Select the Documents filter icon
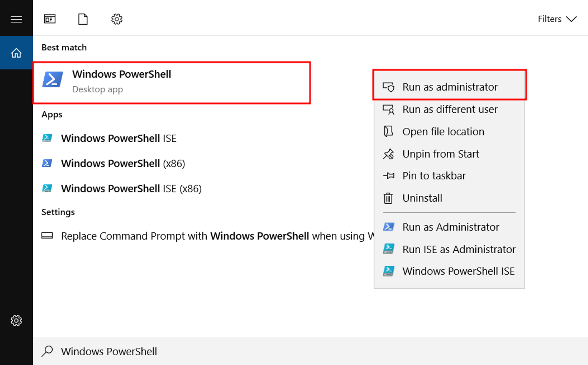The height and width of the screenshot is (365, 588). point(83,19)
